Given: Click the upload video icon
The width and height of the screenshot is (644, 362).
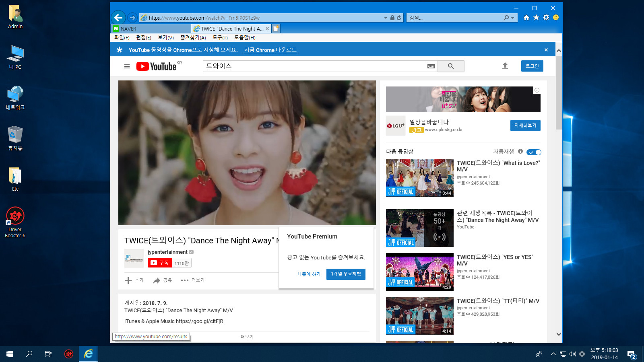Looking at the screenshot, I should [505, 66].
